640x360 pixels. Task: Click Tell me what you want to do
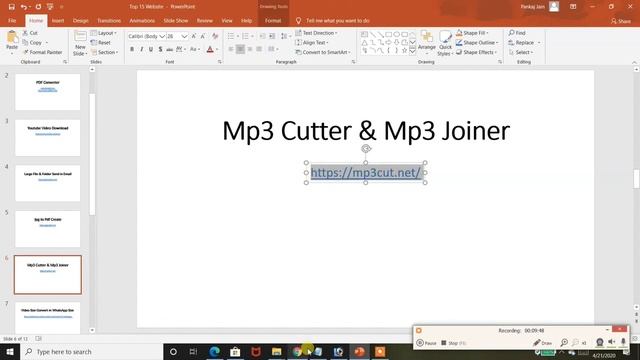(x=338, y=20)
